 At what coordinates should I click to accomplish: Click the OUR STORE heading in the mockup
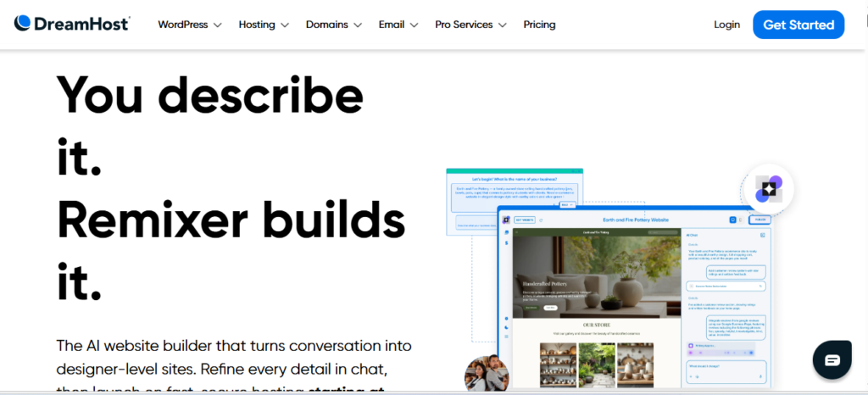coord(597,325)
